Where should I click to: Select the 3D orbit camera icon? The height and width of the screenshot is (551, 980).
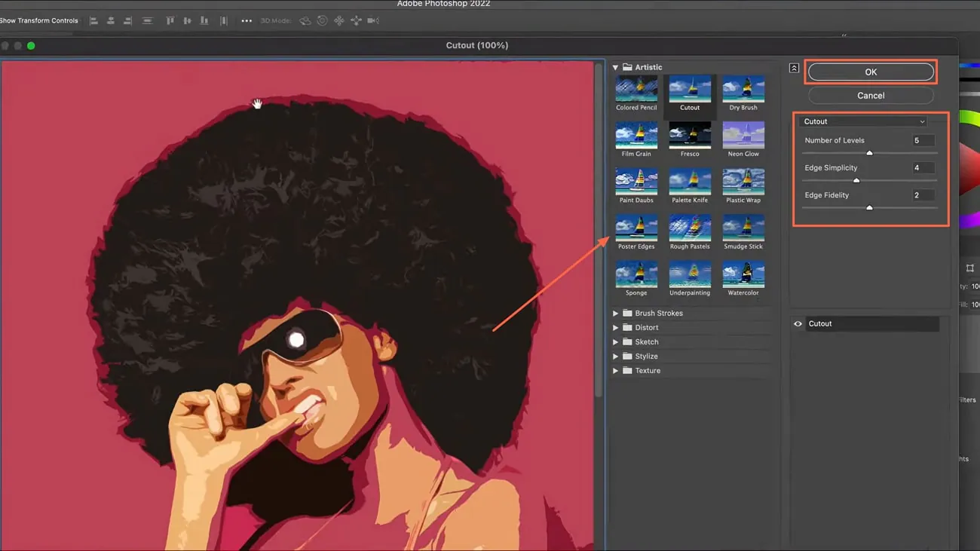tap(305, 21)
